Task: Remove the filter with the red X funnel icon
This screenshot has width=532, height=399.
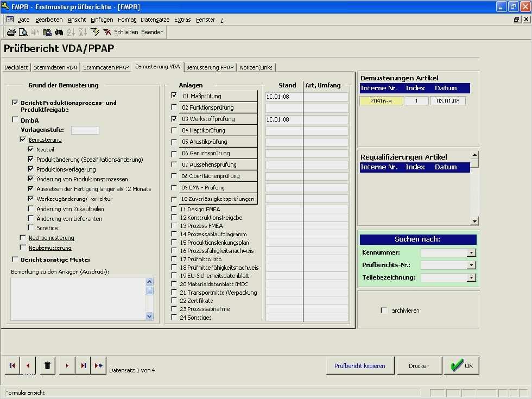Action: (x=107, y=32)
